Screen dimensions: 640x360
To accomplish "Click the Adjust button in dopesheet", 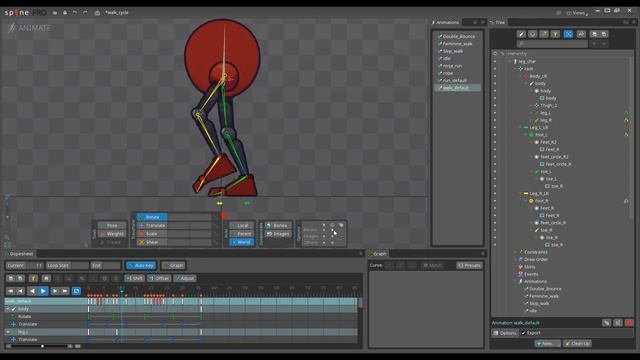I will pos(185,278).
